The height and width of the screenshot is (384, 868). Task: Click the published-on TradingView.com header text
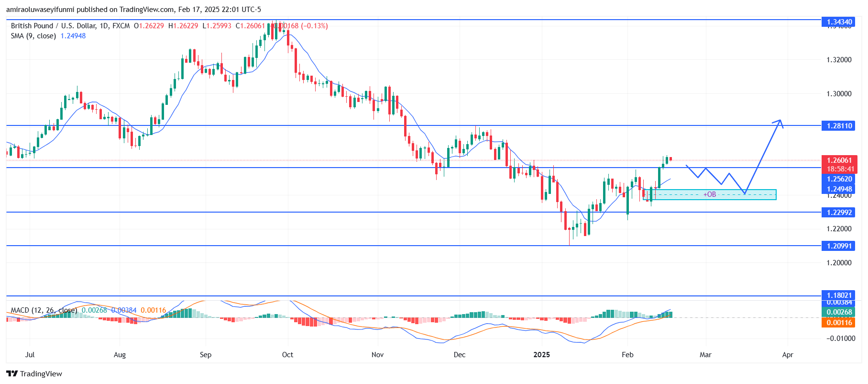(133, 10)
